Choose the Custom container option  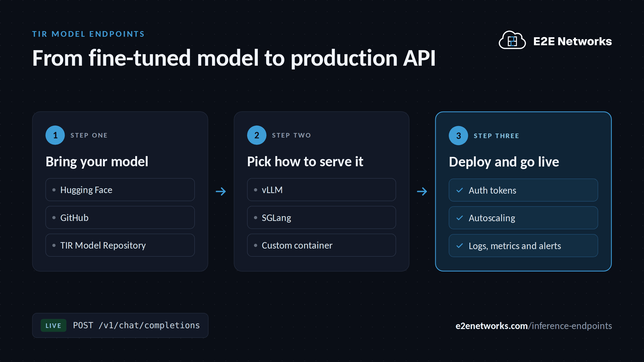[321, 245]
